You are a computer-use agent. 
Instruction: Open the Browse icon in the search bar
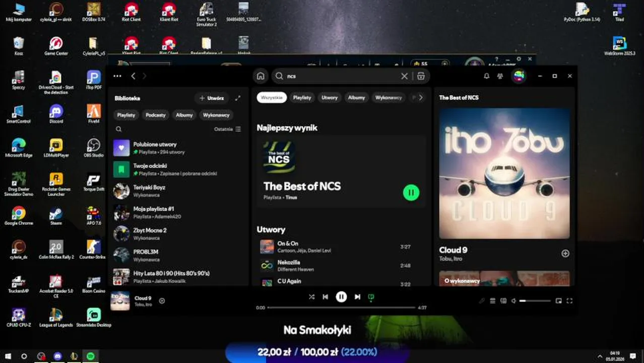(x=421, y=76)
